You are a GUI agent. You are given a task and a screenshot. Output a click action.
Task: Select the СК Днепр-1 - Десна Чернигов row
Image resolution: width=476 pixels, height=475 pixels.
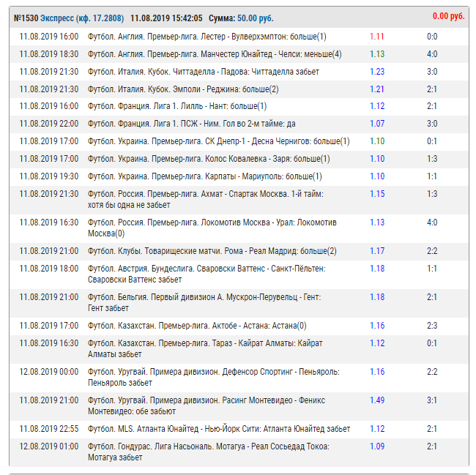239,142
